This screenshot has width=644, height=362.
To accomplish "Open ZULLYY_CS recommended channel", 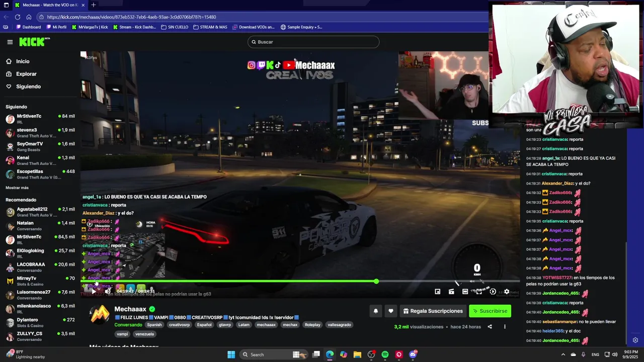I will 40,336.
